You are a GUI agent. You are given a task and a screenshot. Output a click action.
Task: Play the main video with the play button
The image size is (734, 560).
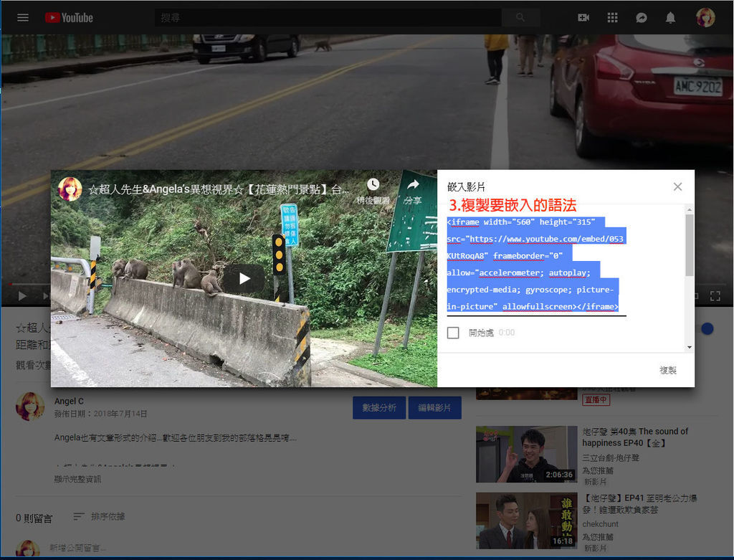click(x=22, y=296)
